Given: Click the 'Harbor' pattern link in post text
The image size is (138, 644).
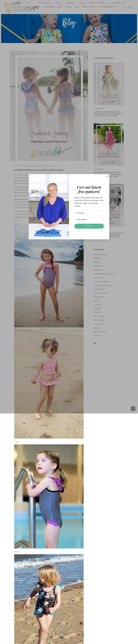Looking at the screenshot, I should (x=20, y=187).
